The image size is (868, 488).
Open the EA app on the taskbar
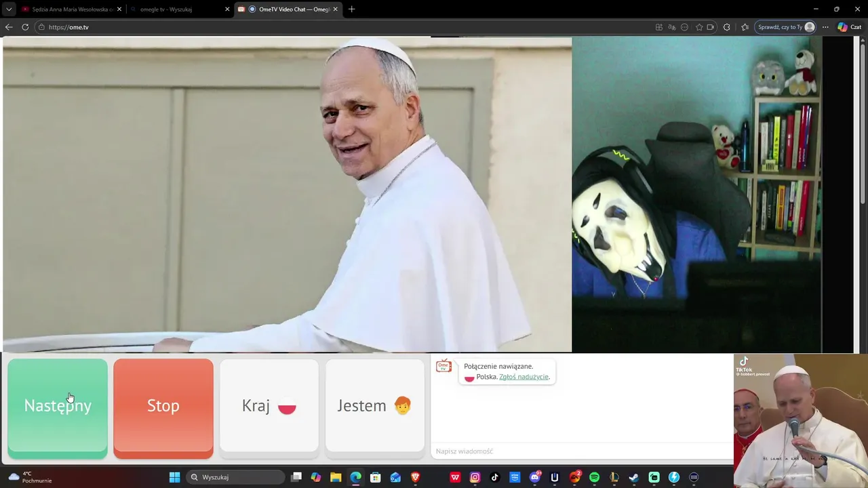[574, 477]
